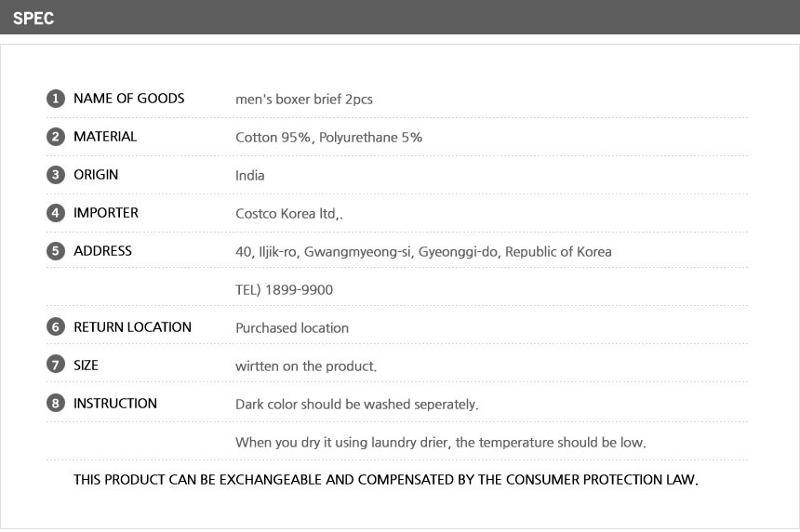Click the NAME OF GOODS label

click(129, 99)
